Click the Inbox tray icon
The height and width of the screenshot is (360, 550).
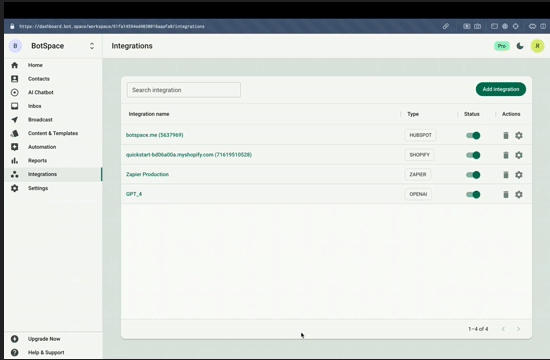pos(14,106)
